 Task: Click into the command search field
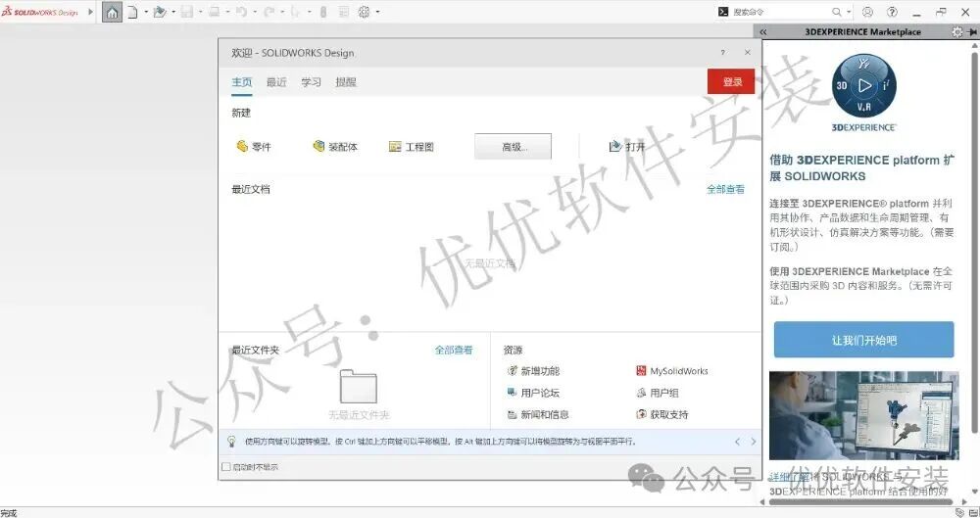pos(781,12)
